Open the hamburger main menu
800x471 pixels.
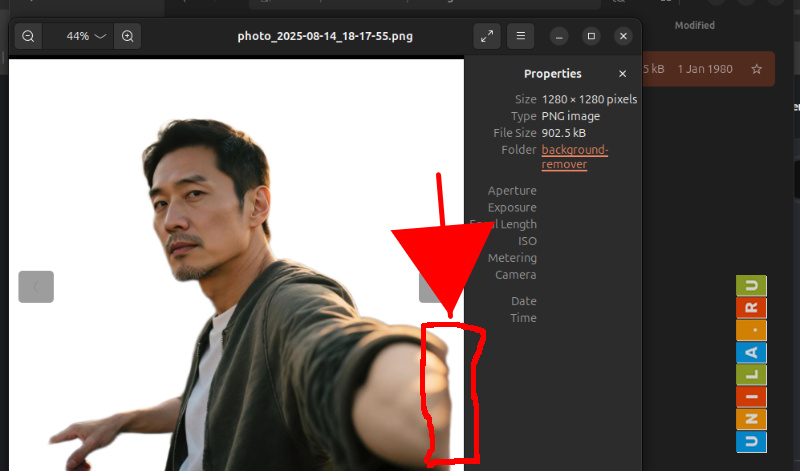pos(520,36)
